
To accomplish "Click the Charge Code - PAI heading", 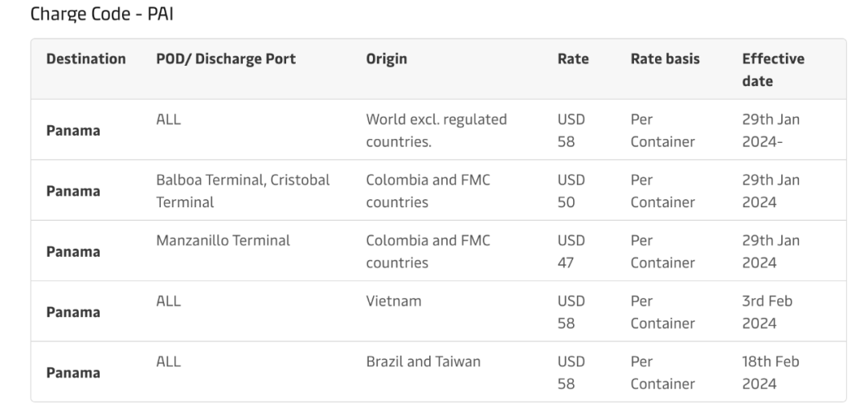I will click(x=90, y=14).
